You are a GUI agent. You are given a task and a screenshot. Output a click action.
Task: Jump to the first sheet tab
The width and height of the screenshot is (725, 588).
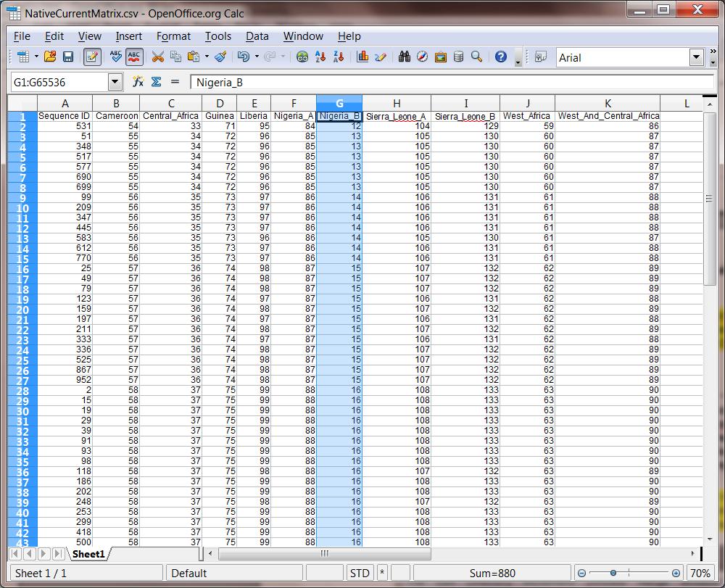[15, 554]
